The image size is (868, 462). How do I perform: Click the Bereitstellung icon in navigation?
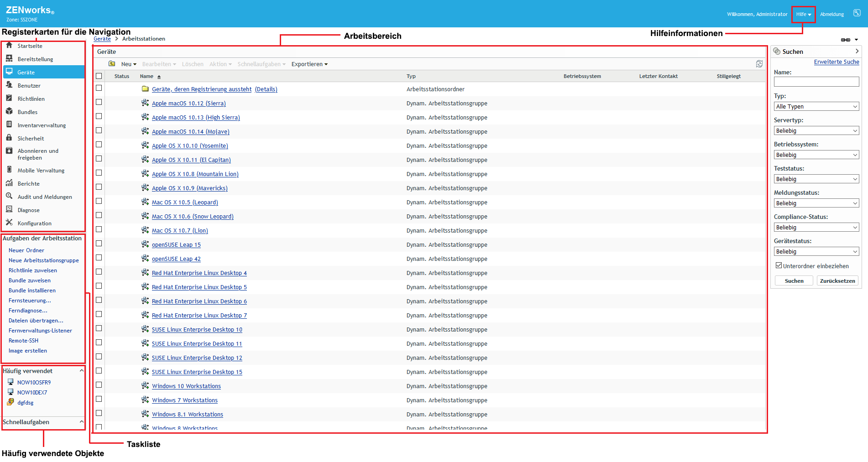[x=9, y=58]
